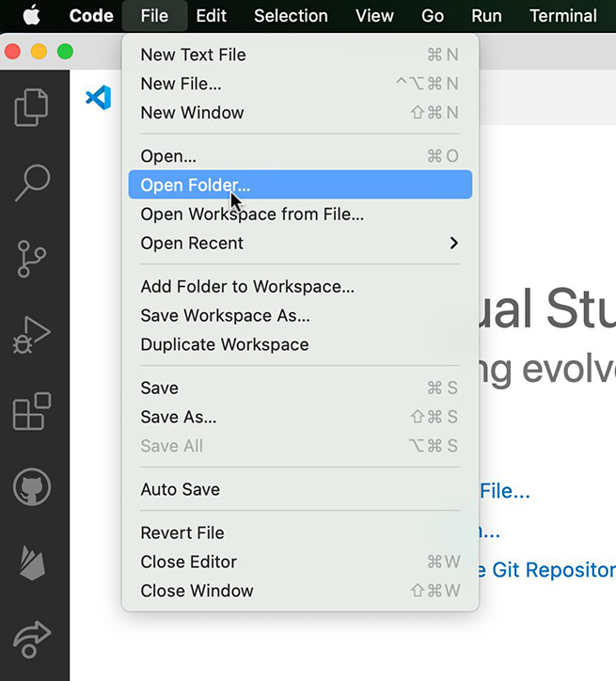The image size is (616, 681).
Task: Click the File... link on Welcome page
Action: 505,491
